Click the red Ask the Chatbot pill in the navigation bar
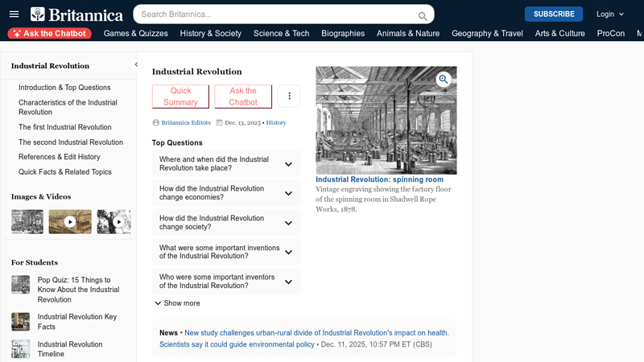The width and height of the screenshot is (644, 362). [50, 34]
